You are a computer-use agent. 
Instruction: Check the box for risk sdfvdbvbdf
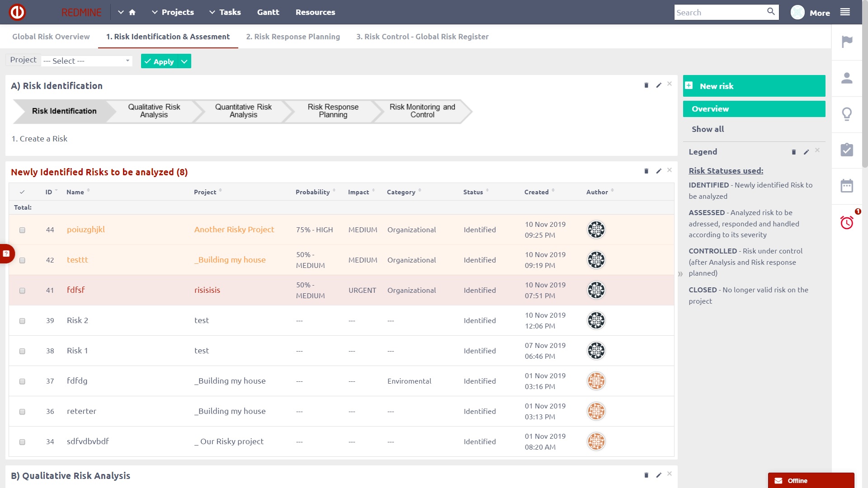click(22, 442)
